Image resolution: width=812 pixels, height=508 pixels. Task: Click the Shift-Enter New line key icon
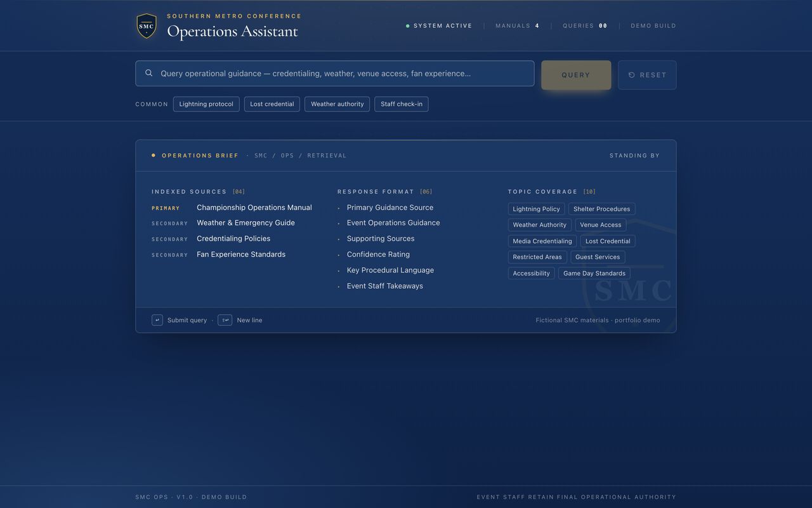coord(225,320)
